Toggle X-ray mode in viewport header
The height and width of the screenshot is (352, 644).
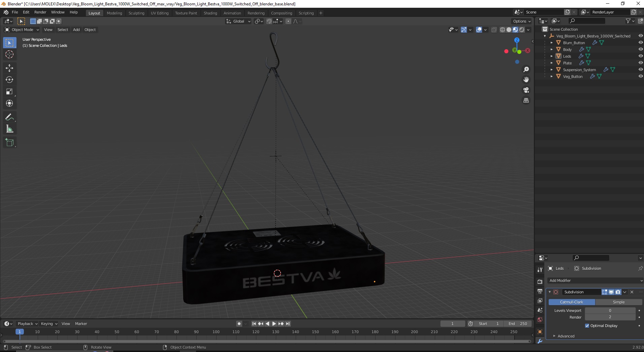[494, 30]
